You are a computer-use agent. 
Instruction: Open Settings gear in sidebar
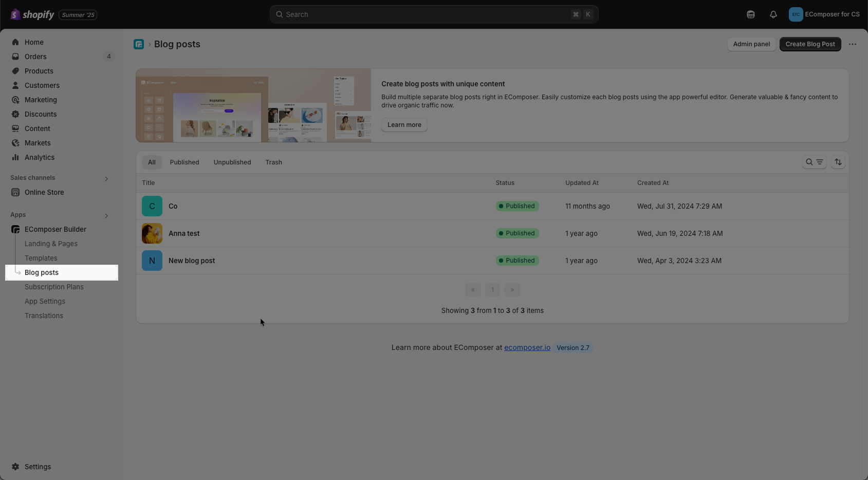15,467
